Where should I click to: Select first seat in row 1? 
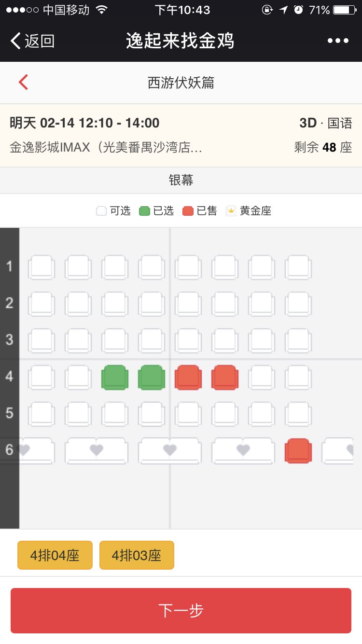tap(42, 267)
